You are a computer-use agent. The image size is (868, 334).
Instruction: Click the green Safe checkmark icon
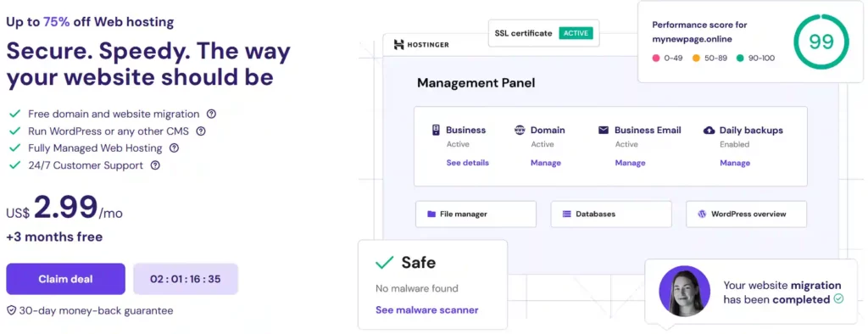tap(384, 262)
